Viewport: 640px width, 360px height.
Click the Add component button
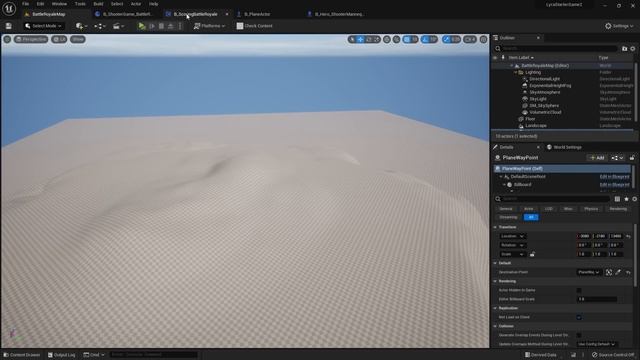pyautogui.click(x=597, y=158)
